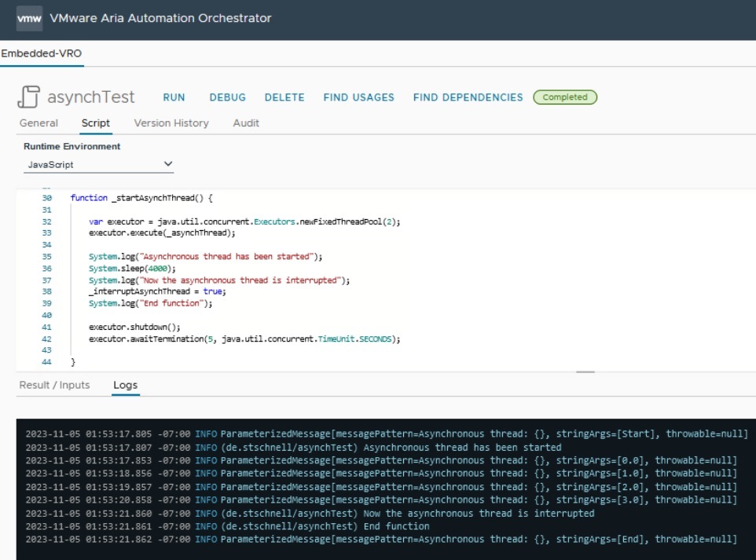Expand the Runtime Environment JavaScript dropdown
Screen dimensions: 756x560
coord(98,164)
